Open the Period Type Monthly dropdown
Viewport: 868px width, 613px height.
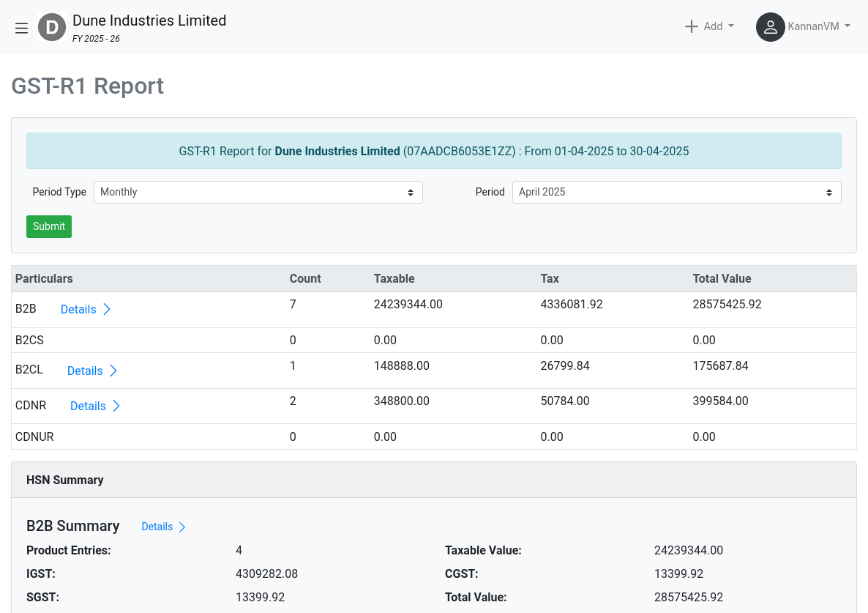tap(258, 192)
